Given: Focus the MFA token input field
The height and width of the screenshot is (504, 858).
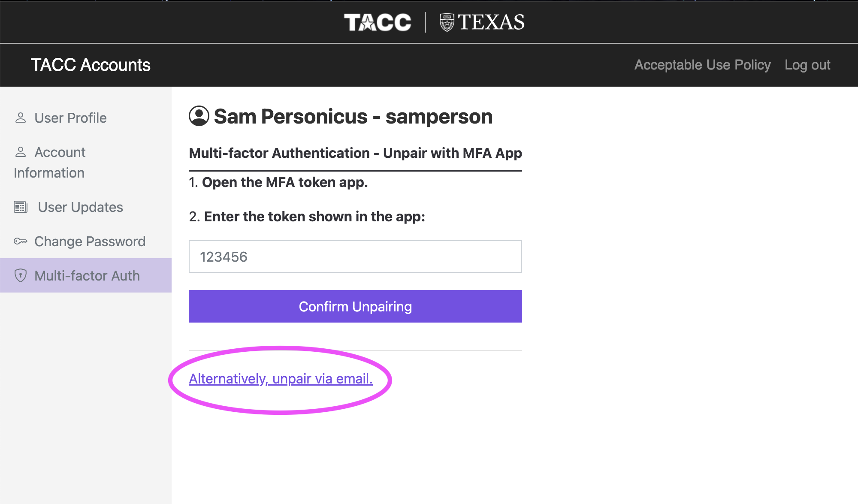Looking at the screenshot, I should coord(355,257).
